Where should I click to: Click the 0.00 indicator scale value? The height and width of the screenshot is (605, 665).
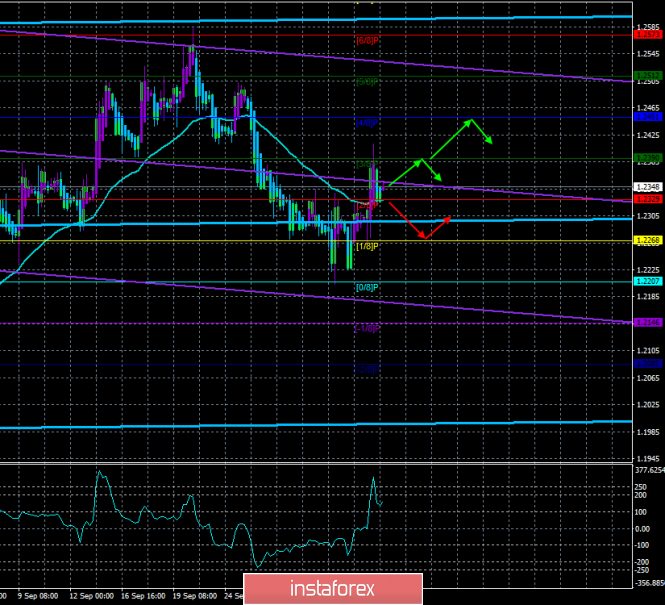click(642, 529)
